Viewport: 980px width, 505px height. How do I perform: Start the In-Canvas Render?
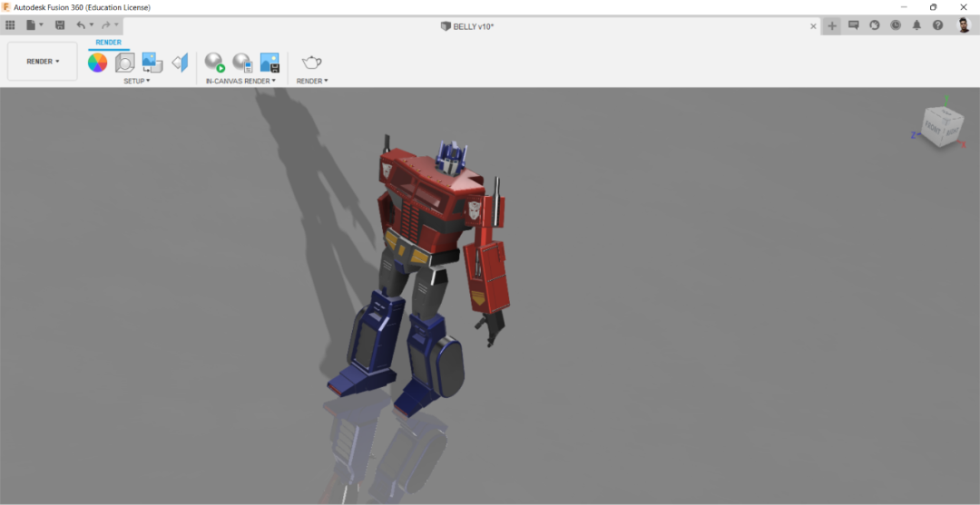pyautogui.click(x=214, y=63)
